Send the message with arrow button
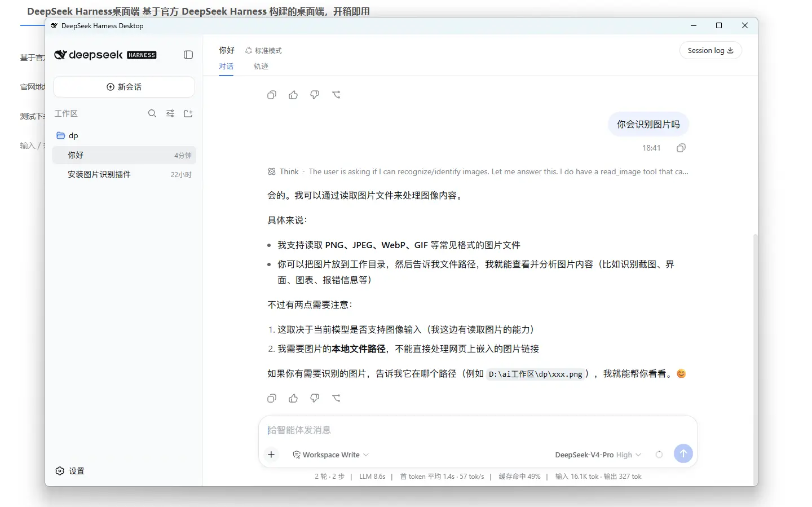The width and height of the screenshot is (812, 507). coord(683,453)
